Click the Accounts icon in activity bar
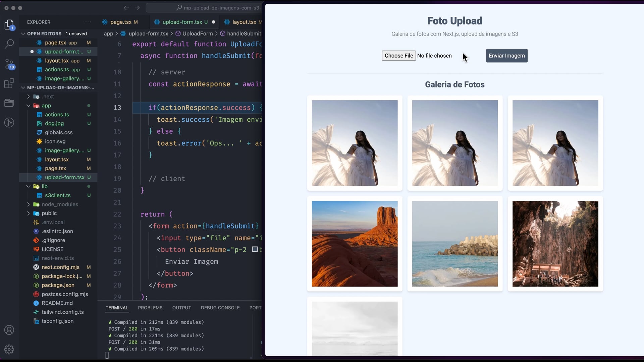Screen dimensions: 644x362 pos(9,330)
